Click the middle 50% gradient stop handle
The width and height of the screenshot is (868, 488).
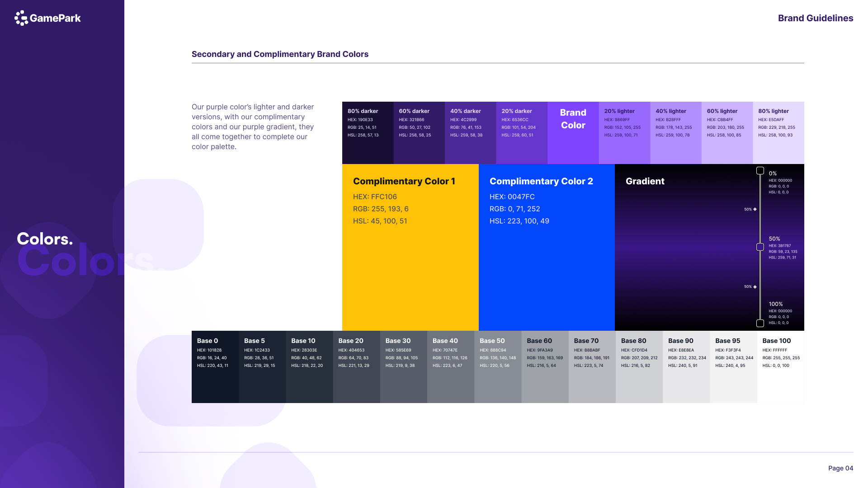click(x=760, y=247)
